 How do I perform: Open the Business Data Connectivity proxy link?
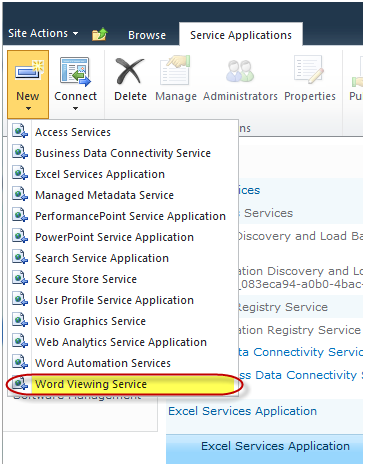click(301, 375)
